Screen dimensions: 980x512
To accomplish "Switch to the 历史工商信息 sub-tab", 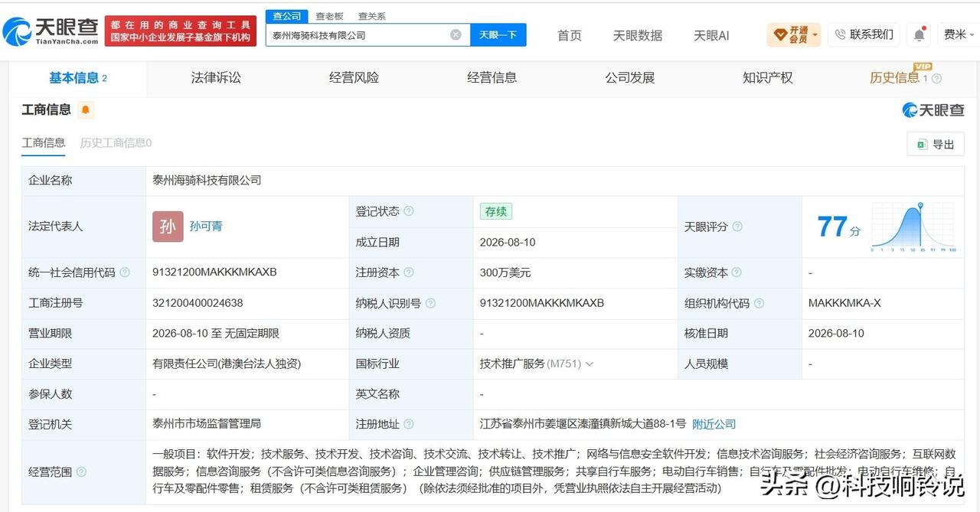I will pyautogui.click(x=116, y=142).
